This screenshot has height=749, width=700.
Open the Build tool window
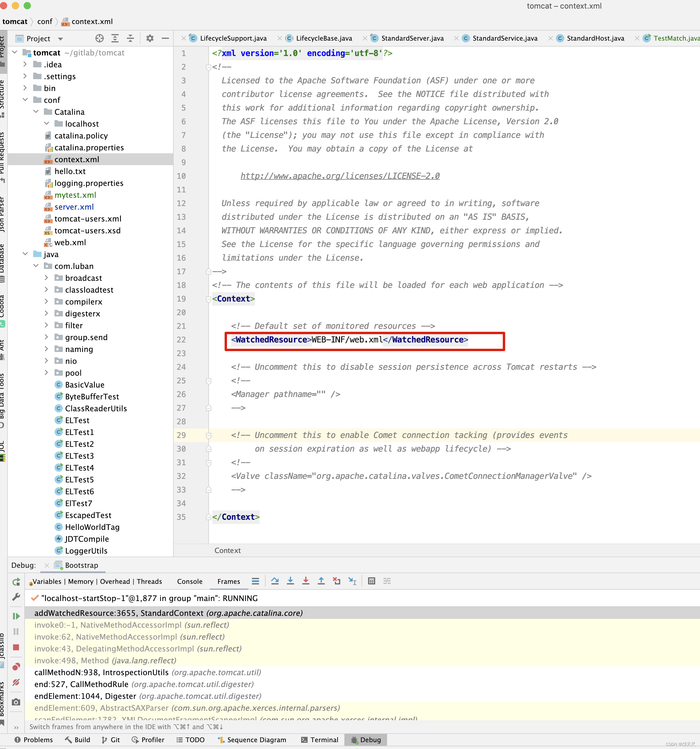click(x=77, y=740)
